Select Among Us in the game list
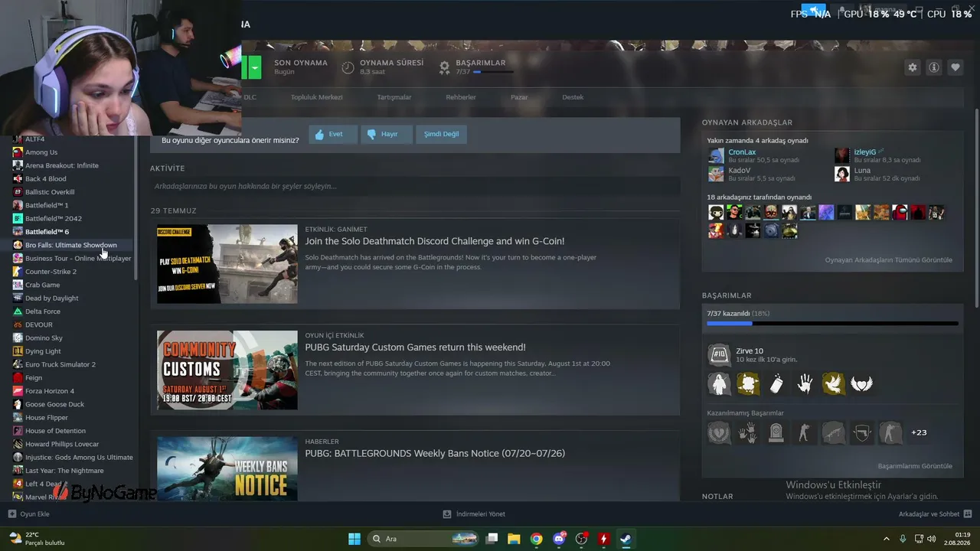The image size is (980, 551). [x=41, y=152]
